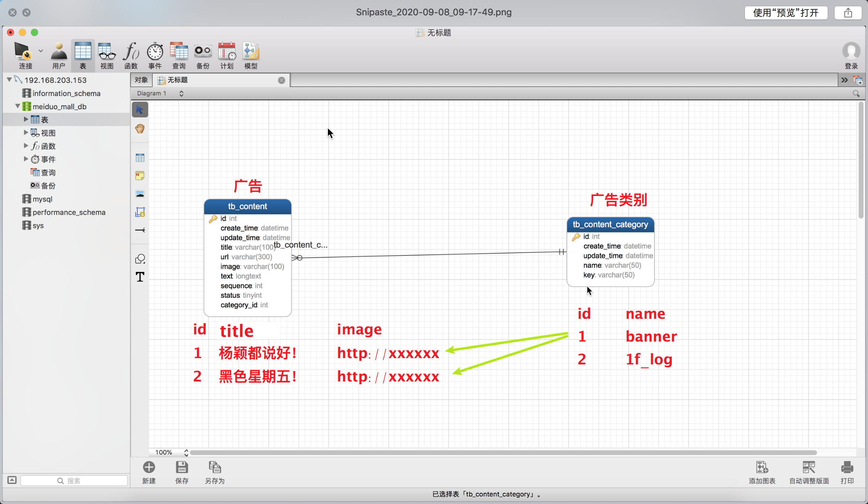Select the relation line tool
The image size is (868, 504).
point(140,230)
